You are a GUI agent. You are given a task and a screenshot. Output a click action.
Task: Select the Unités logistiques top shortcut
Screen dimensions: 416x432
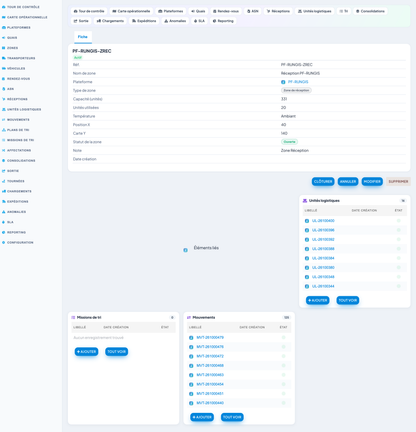coord(314,11)
